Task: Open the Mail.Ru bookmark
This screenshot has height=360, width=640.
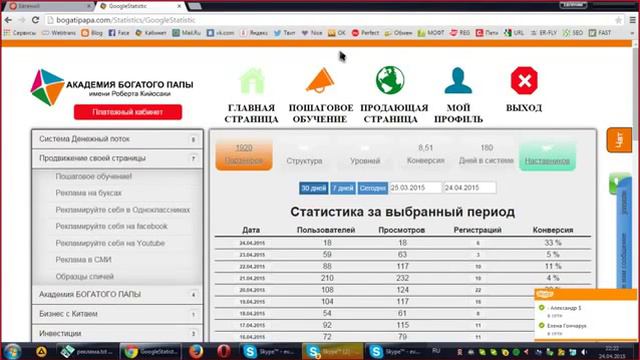Action: pos(187,33)
